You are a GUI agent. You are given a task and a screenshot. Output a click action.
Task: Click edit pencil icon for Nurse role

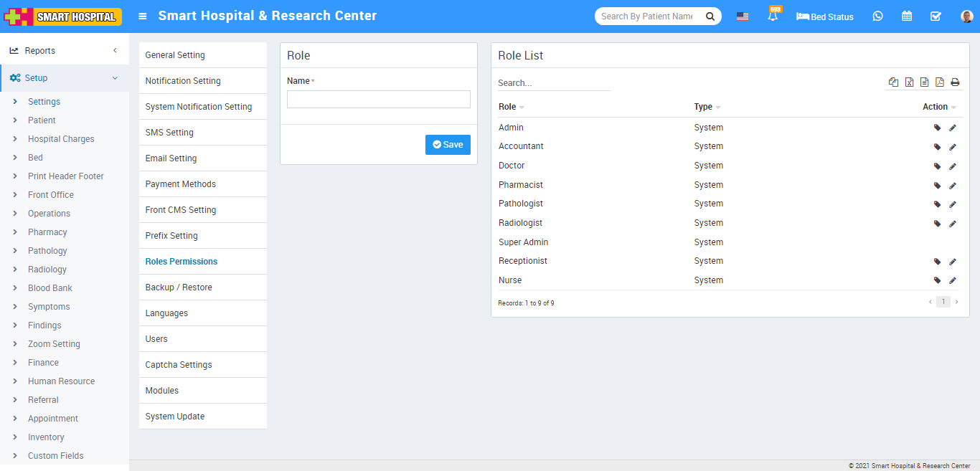(953, 280)
